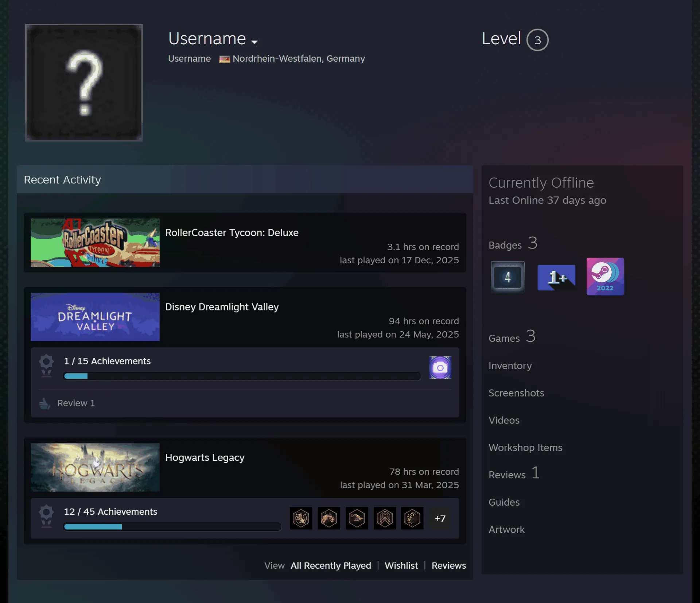Click the fifth Hogwarts Legacy achievement icon
The height and width of the screenshot is (603, 700).
pos(412,518)
